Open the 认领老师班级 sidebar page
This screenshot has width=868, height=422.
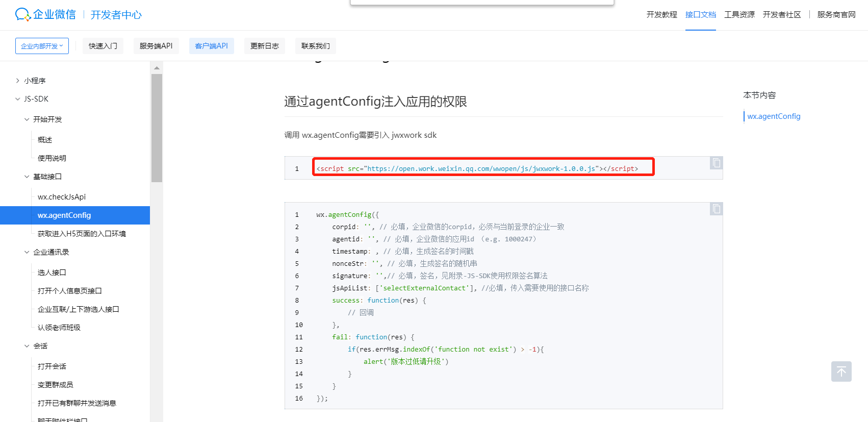point(59,328)
